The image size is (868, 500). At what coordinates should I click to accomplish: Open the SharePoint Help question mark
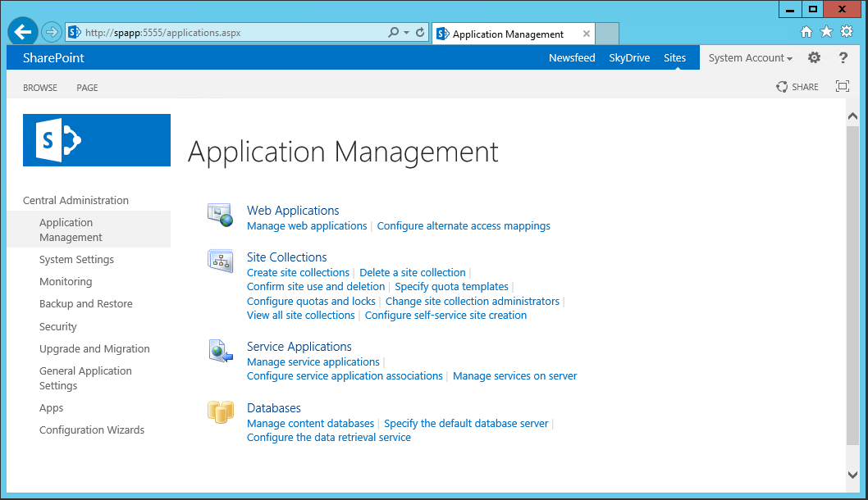(x=843, y=57)
